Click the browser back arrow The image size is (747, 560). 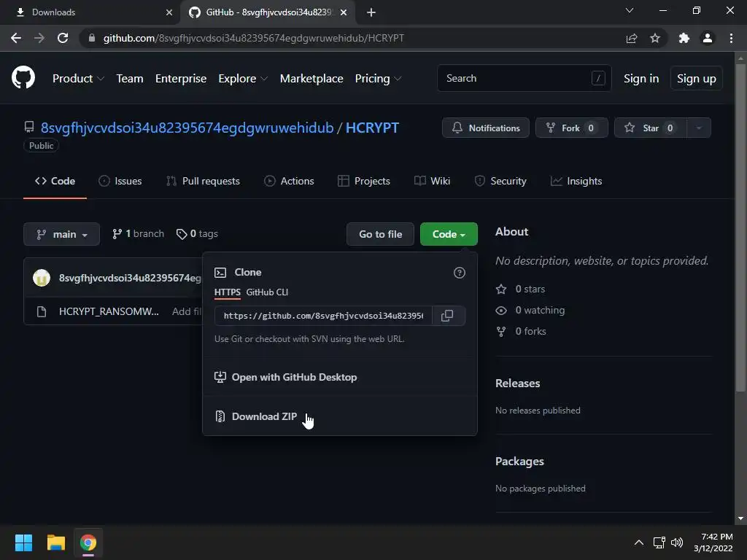click(16, 38)
